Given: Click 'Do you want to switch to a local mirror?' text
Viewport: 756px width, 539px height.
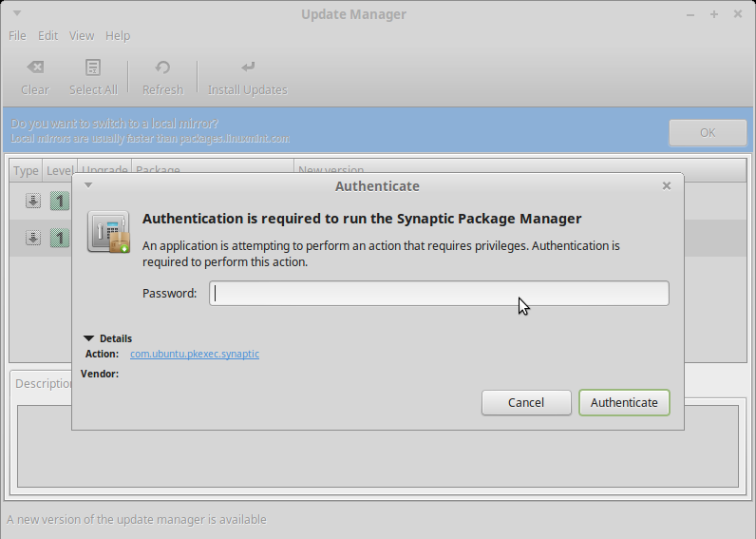Looking at the screenshot, I should pos(115,124).
